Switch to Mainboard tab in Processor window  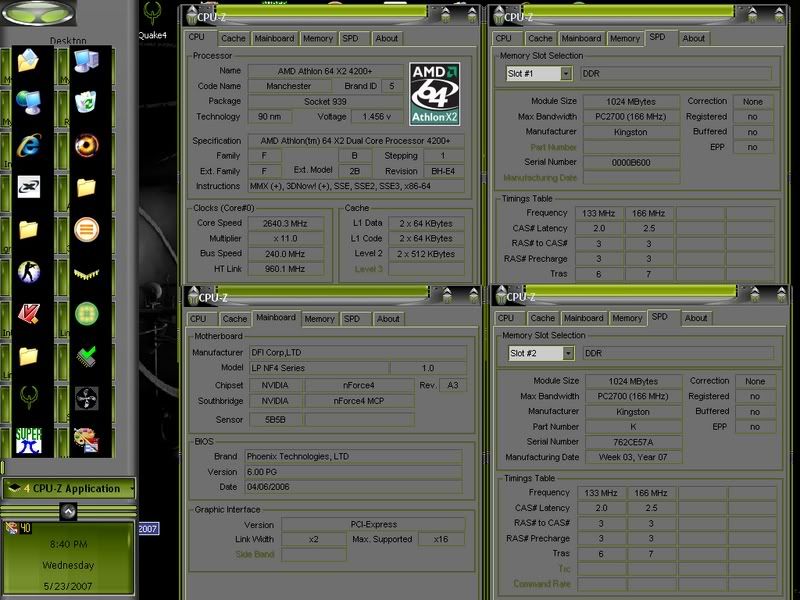coord(274,38)
